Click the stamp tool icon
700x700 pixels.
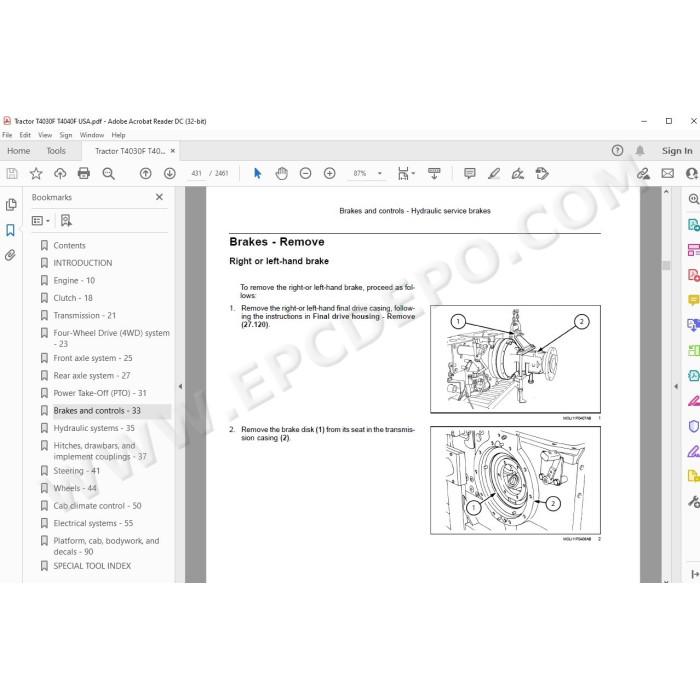(x=542, y=173)
